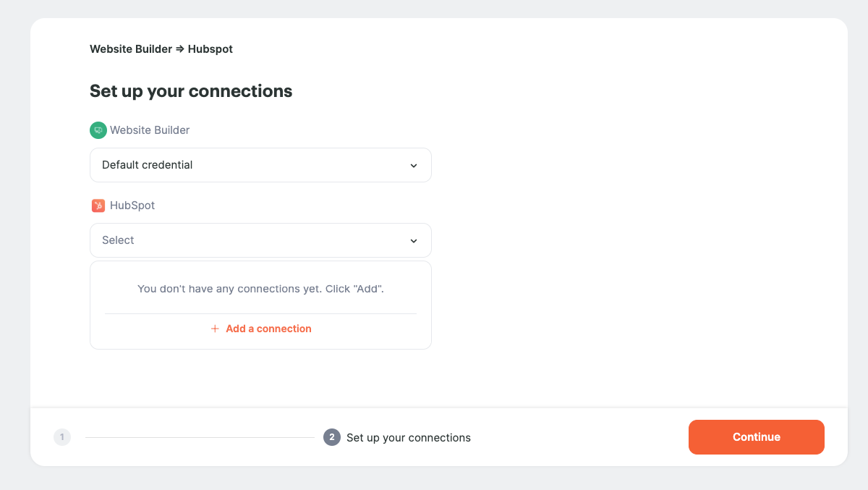Click the Select placeholder text
868x490 pixels.
click(118, 240)
